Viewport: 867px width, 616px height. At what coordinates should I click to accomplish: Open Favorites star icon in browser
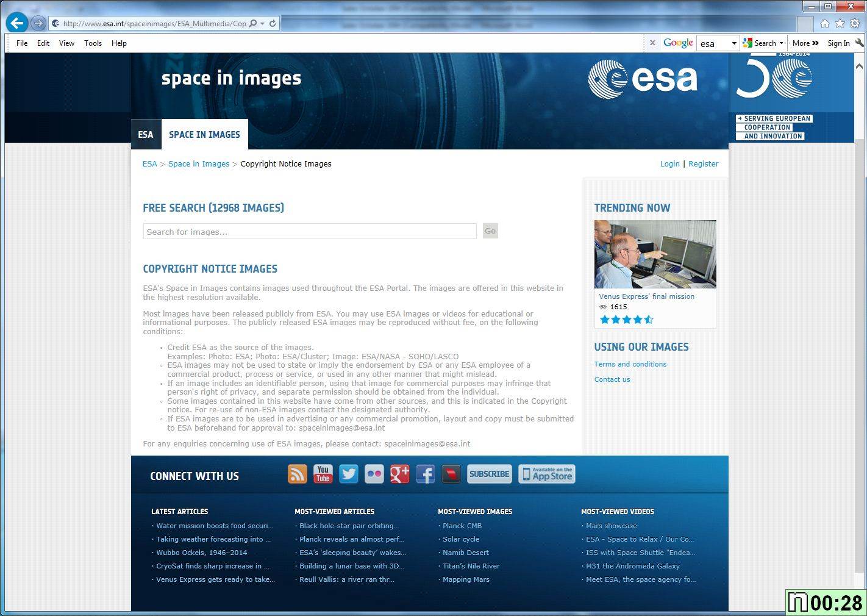[x=840, y=23]
